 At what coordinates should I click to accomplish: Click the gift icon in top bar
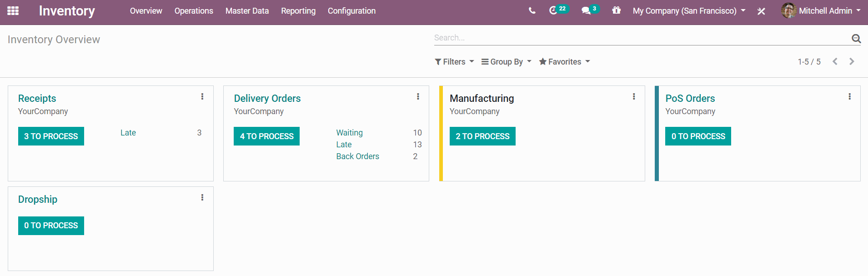tap(616, 10)
